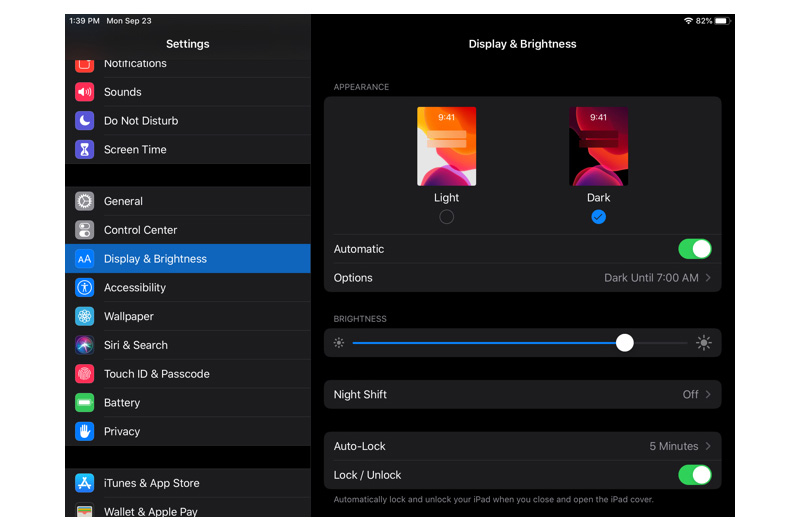Image resolution: width=800 pixels, height=530 pixels.
Task: Go to Wallpaper settings
Action: tap(188, 316)
